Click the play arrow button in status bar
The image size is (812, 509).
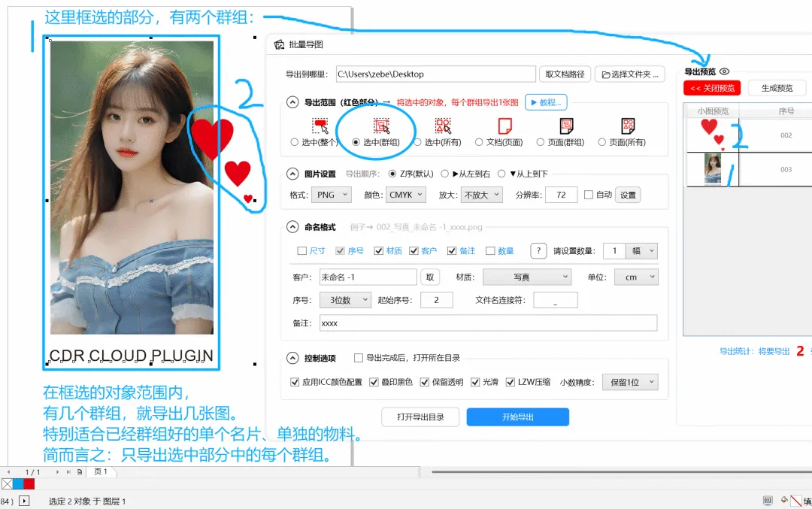[x=24, y=501]
